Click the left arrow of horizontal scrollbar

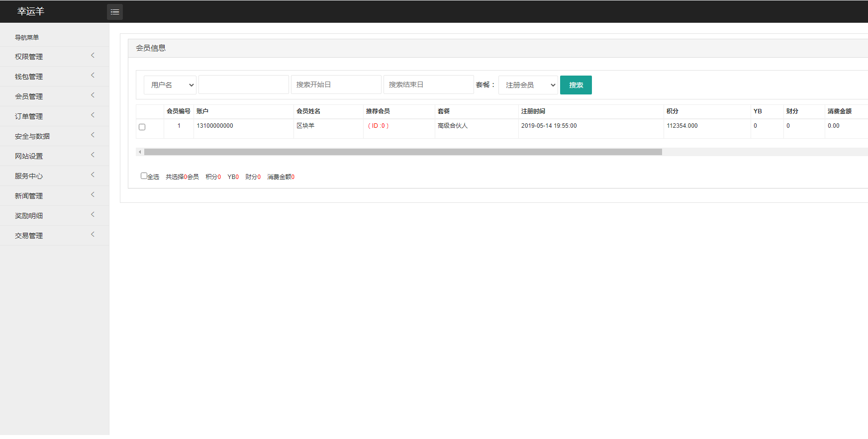140,152
